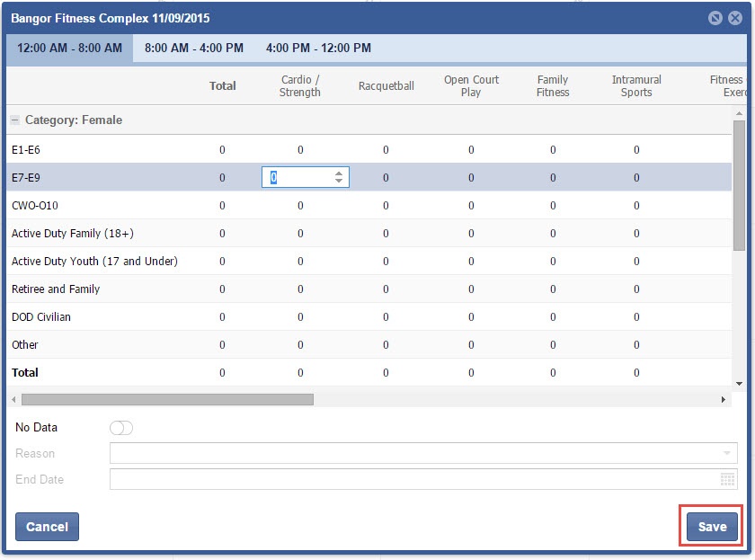Click the E1-E6 Racquetball cell

(386, 150)
